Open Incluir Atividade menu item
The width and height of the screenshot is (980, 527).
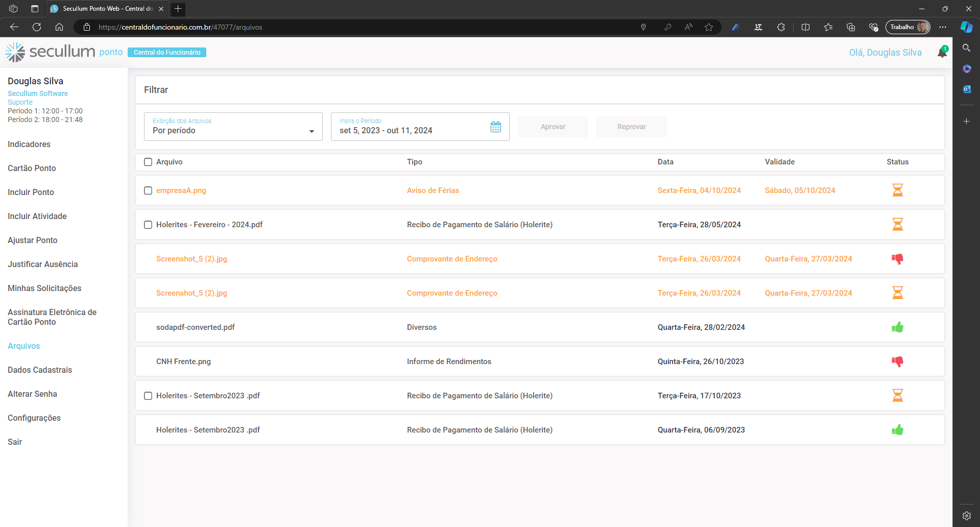(x=37, y=217)
